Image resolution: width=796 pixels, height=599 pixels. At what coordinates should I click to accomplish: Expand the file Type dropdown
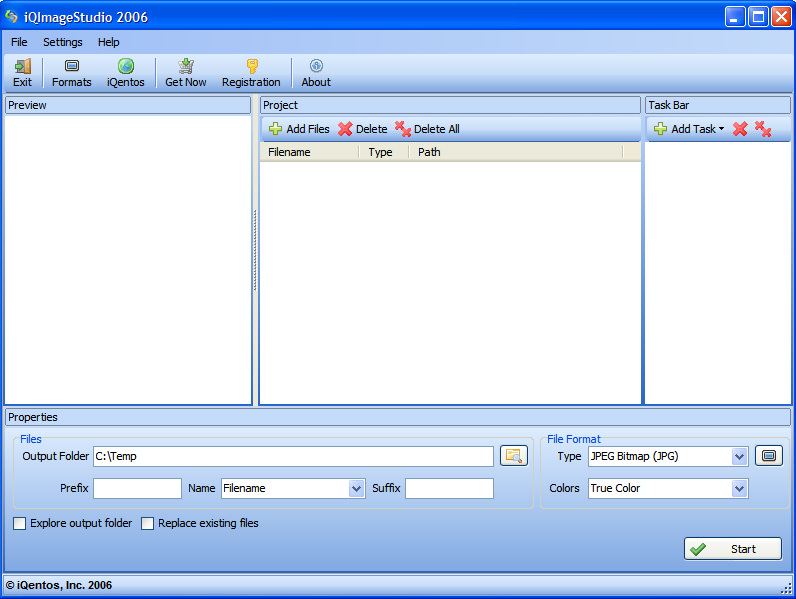pos(739,456)
